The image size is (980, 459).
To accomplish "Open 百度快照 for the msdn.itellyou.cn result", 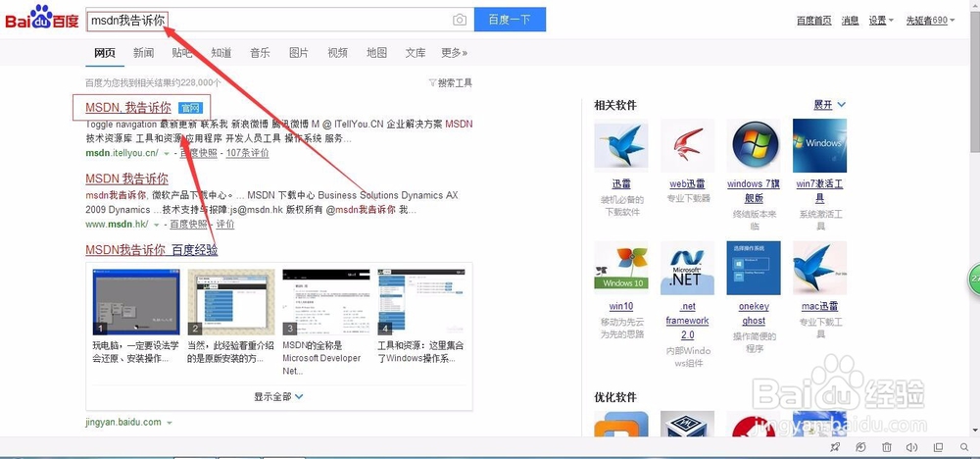I will [x=199, y=153].
